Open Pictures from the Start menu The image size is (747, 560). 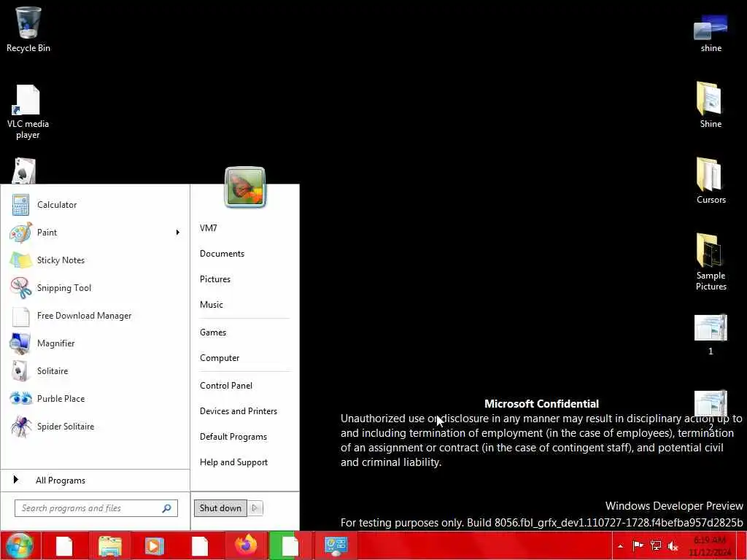point(215,279)
